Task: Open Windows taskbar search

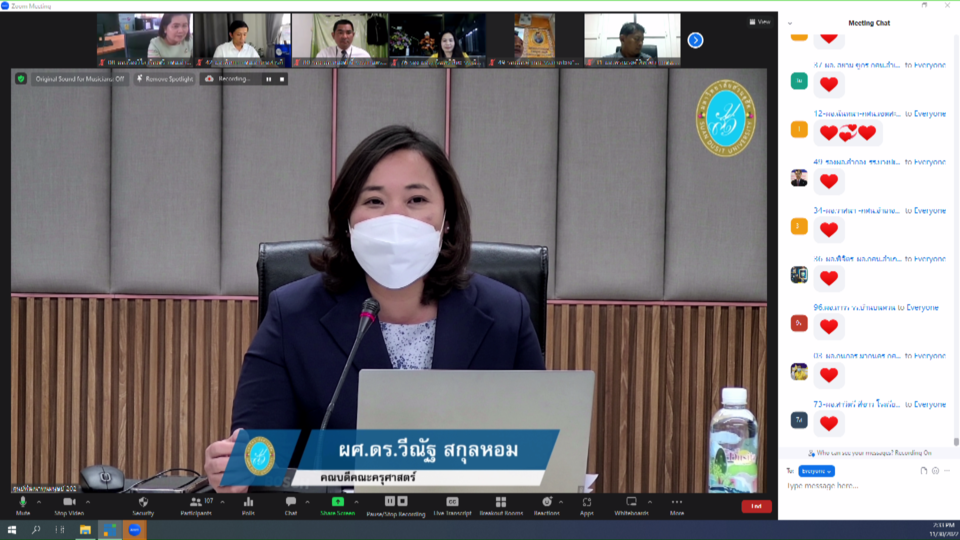Action: [x=36, y=530]
